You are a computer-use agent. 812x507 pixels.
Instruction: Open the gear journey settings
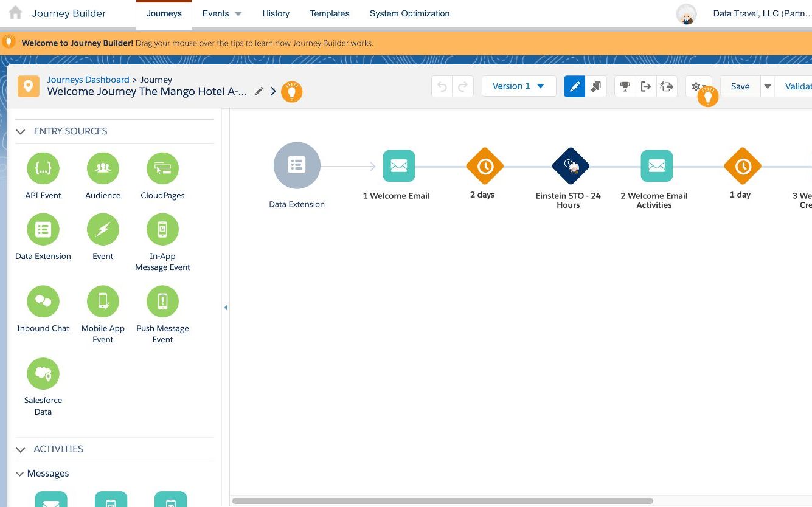tap(695, 85)
